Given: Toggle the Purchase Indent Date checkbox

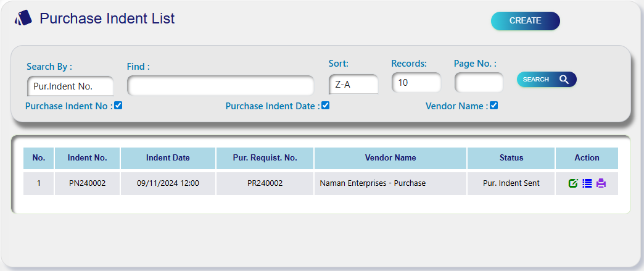Looking at the screenshot, I should pos(326,106).
